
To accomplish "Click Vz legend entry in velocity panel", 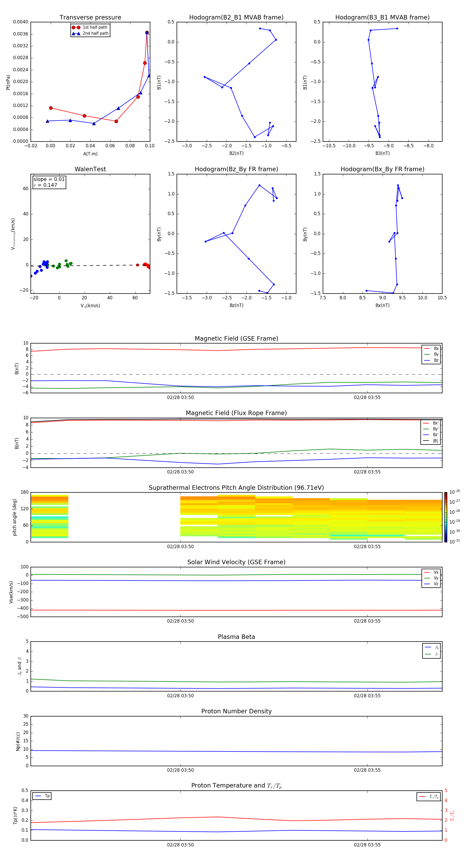I will click(431, 584).
